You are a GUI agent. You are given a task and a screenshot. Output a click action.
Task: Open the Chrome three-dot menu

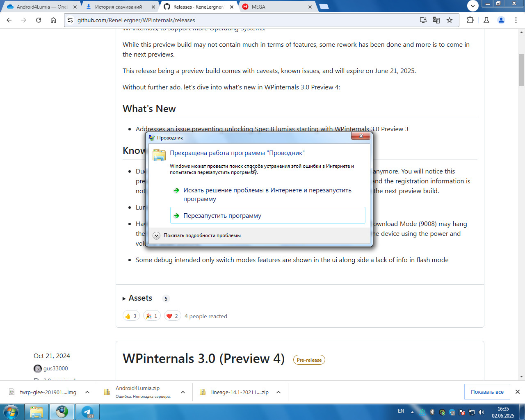(x=516, y=20)
